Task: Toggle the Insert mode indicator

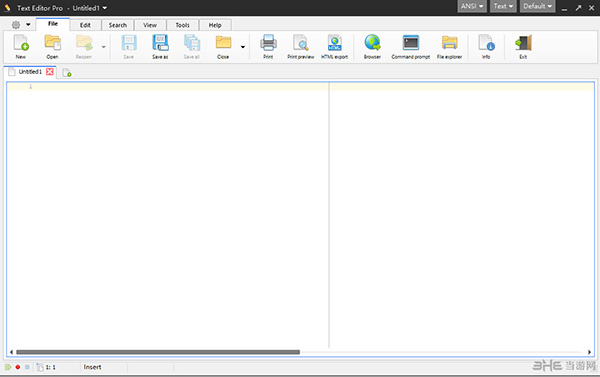Action: (93, 367)
